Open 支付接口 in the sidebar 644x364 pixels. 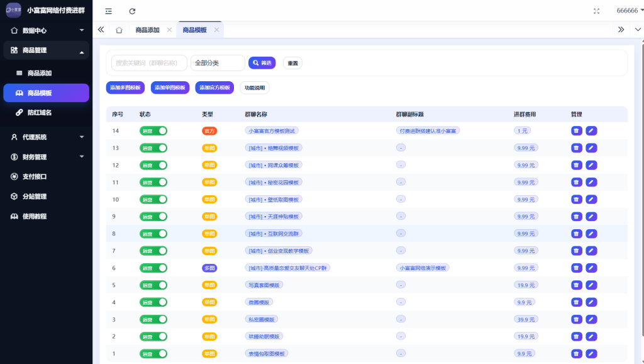click(x=47, y=176)
